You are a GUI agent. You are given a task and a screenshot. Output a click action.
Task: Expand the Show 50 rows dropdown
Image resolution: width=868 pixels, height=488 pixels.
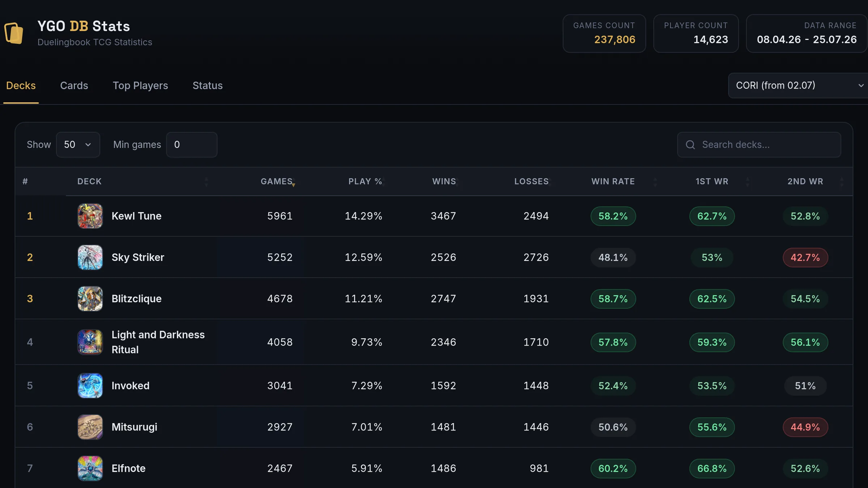click(x=78, y=145)
